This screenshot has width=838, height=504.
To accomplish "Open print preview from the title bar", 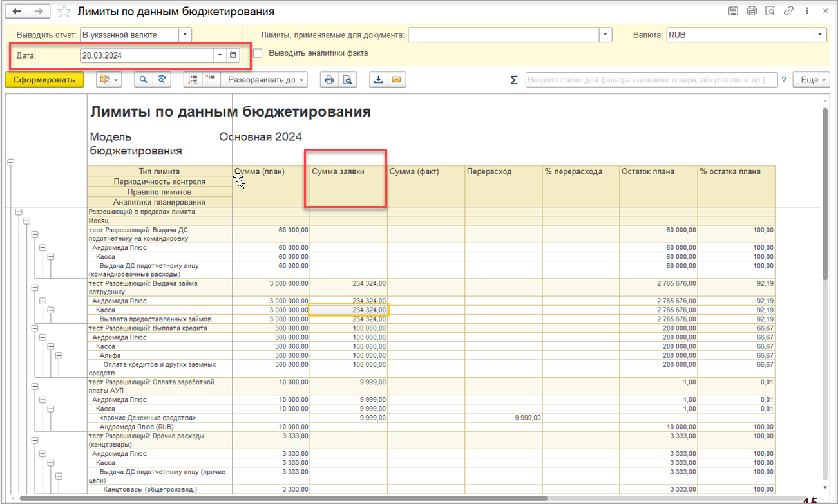I will point(769,11).
